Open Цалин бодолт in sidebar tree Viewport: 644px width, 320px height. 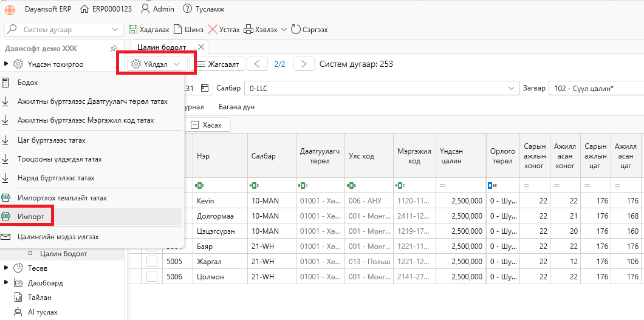click(64, 254)
